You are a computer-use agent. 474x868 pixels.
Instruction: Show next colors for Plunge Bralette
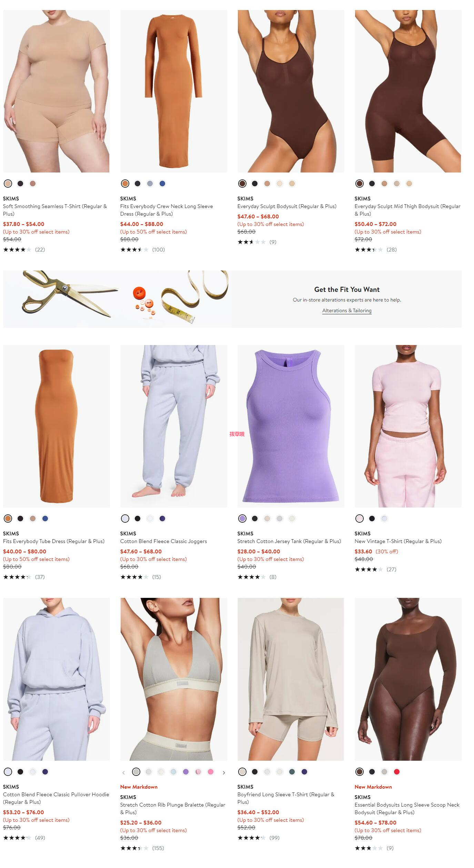[224, 772]
